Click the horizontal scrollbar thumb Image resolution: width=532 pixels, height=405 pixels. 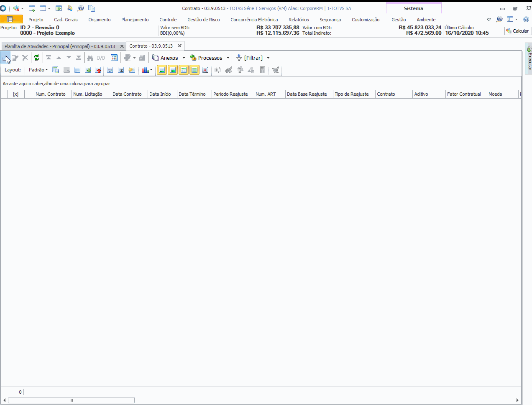[71, 400]
